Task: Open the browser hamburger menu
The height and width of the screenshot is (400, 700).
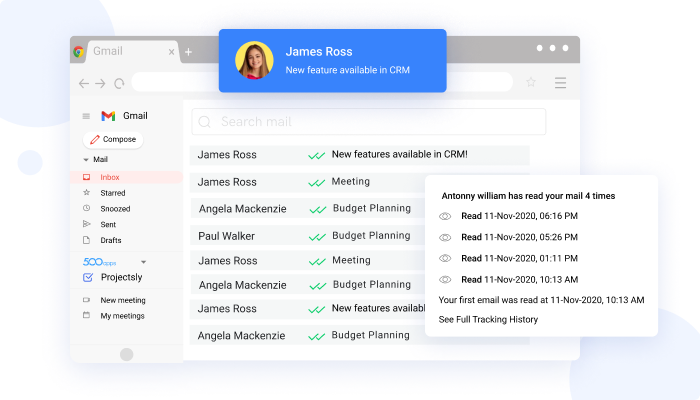Action: [560, 83]
